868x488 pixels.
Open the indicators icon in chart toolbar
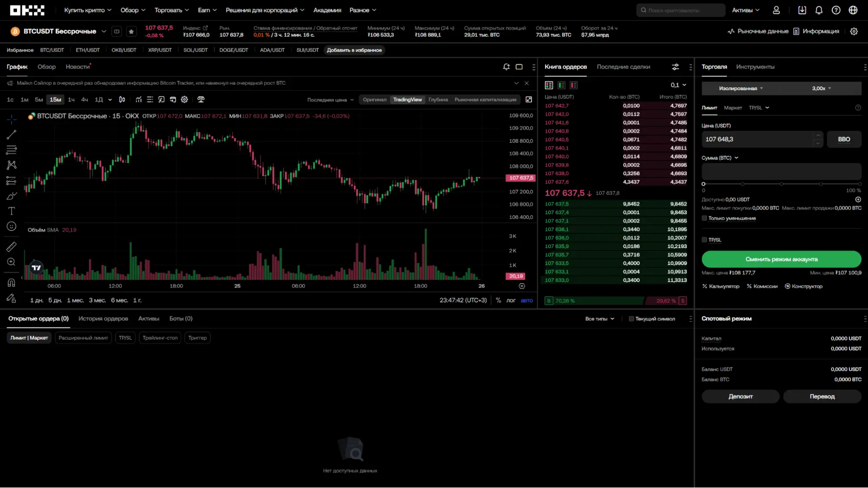click(x=139, y=99)
